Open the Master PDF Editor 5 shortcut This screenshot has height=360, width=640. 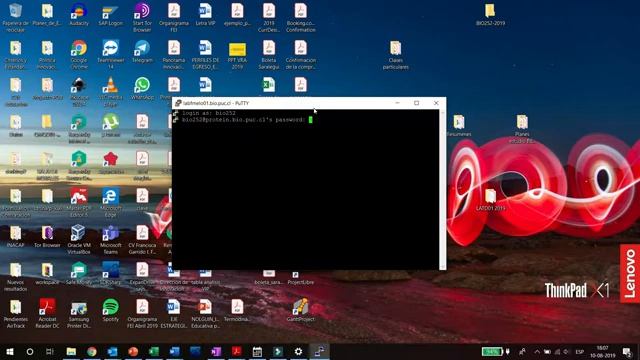click(79, 202)
